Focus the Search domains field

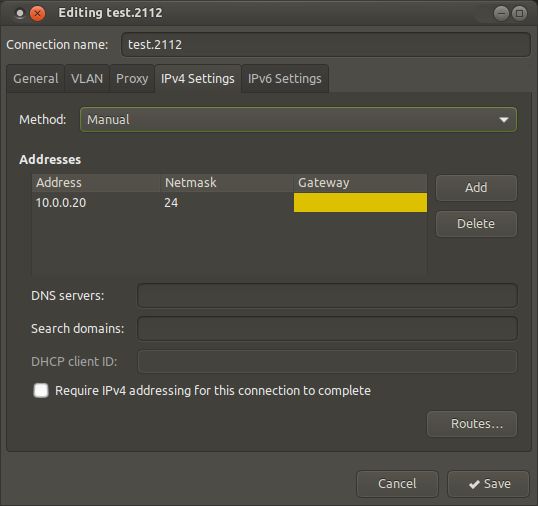coord(327,328)
